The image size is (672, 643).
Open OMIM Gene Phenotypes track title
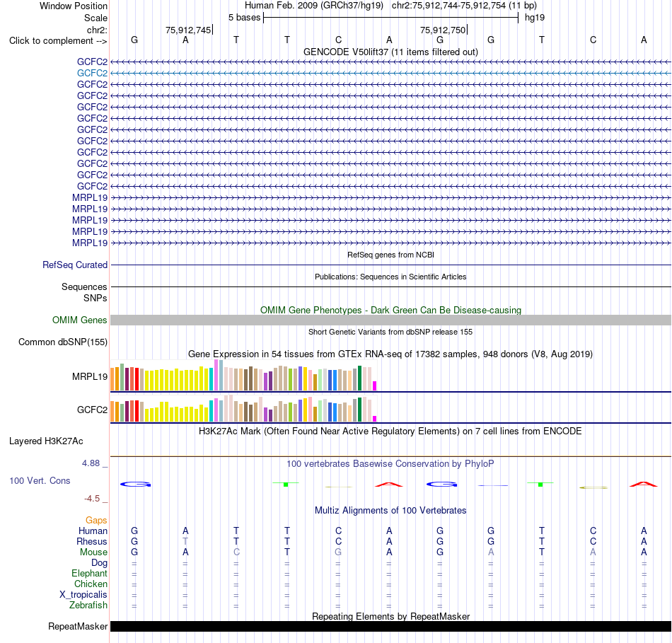point(390,310)
